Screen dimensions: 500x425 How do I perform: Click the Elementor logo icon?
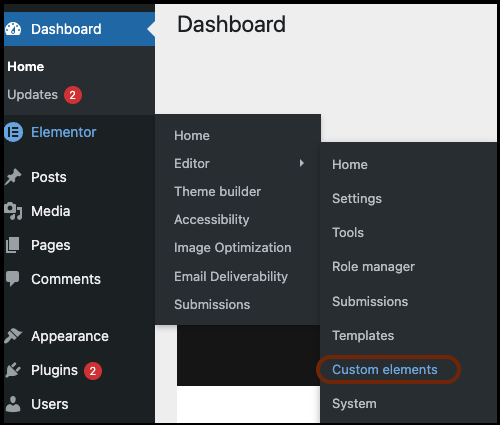(x=13, y=132)
